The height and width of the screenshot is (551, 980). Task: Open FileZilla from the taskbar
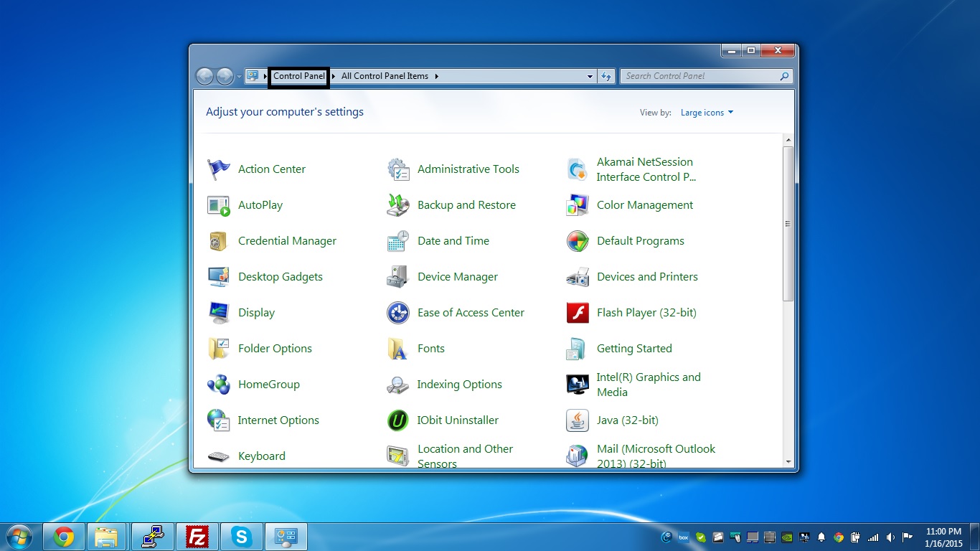coord(197,537)
